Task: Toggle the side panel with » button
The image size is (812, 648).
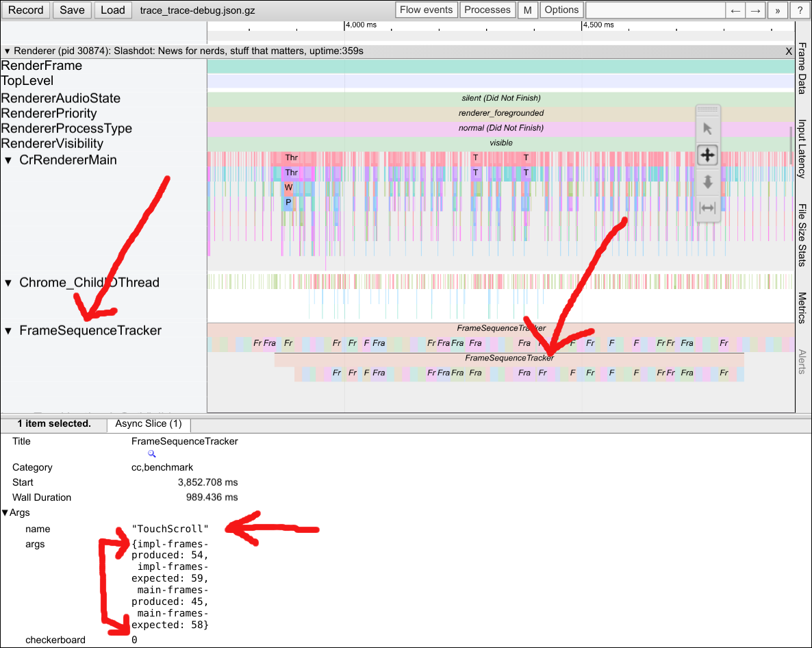Action: click(x=778, y=10)
